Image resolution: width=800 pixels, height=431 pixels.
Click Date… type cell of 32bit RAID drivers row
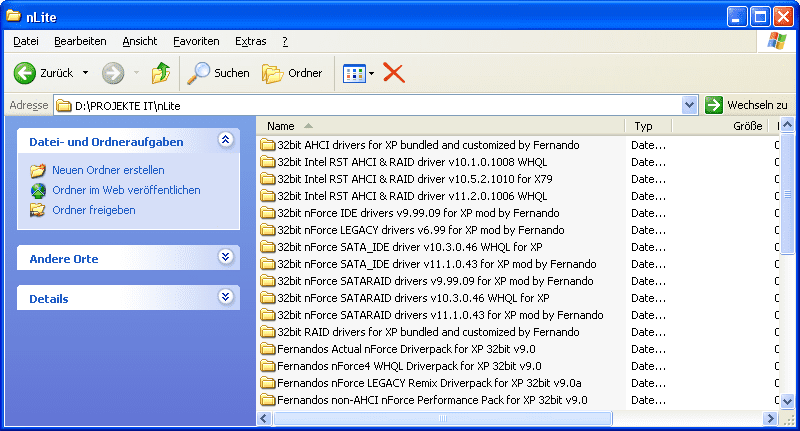click(648, 332)
